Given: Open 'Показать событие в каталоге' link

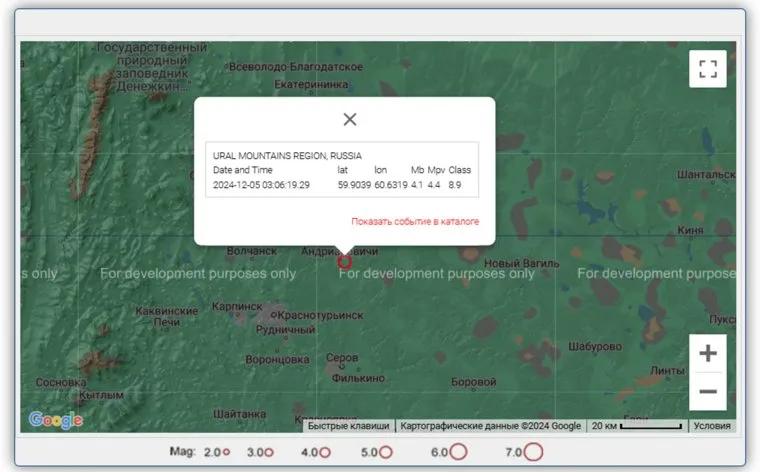Looking at the screenshot, I should click(415, 221).
